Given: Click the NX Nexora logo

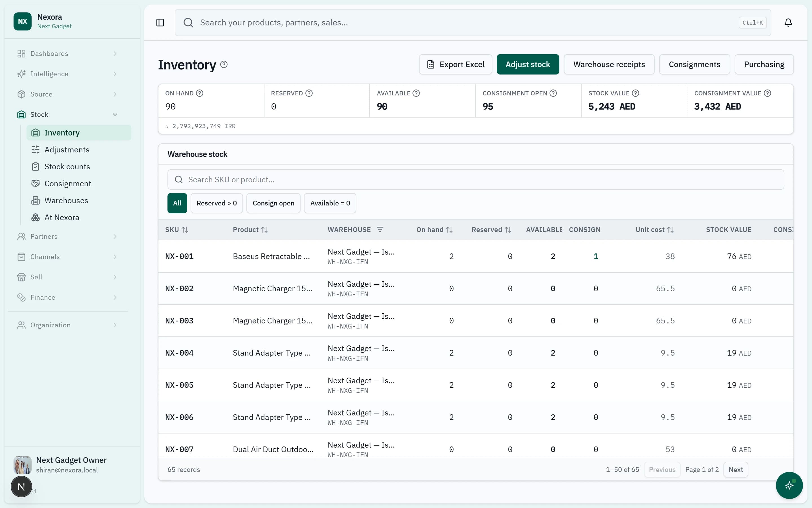Looking at the screenshot, I should pos(23,21).
